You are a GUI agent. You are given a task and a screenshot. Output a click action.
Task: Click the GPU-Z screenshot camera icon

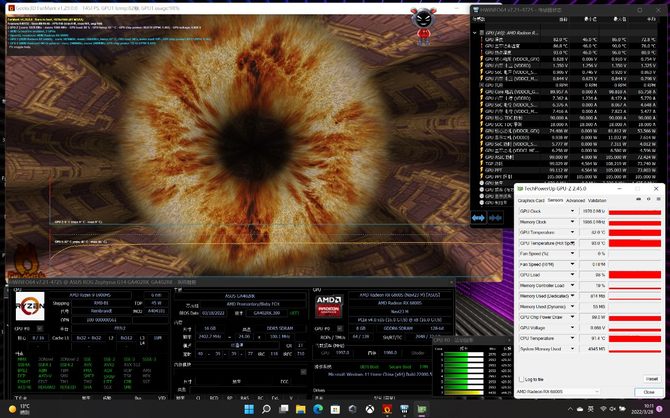click(x=637, y=200)
